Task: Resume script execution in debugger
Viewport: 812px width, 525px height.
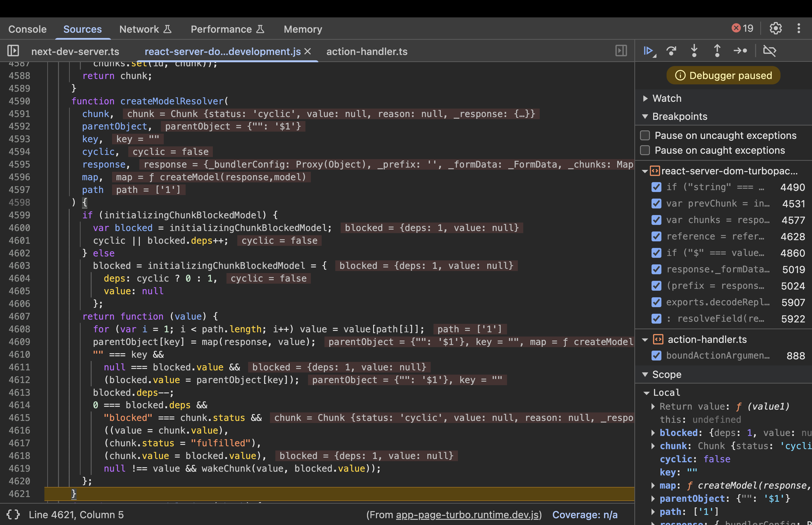Action: (648, 51)
